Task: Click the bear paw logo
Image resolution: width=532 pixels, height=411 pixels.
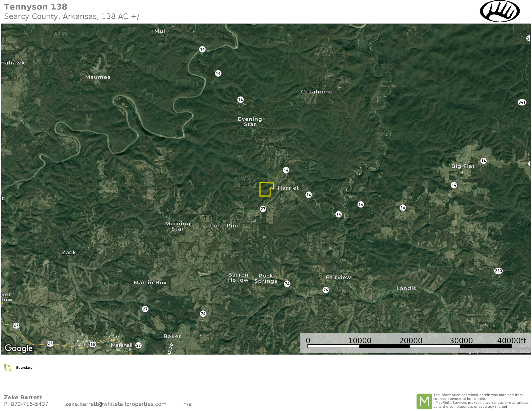Action: [500, 11]
